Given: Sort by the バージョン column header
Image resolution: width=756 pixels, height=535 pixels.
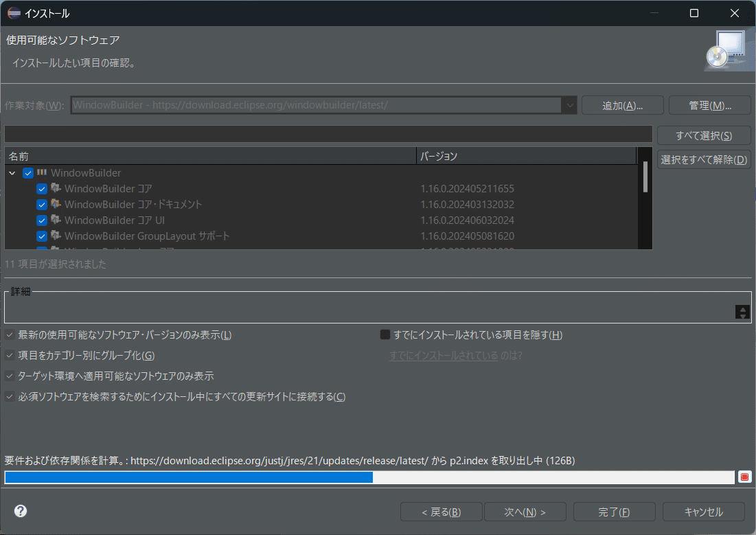Looking at the screenshot, I should point(527,156).
